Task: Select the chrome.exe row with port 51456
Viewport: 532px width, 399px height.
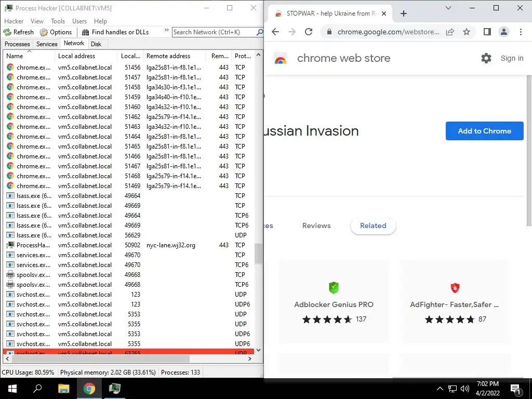Action: [x=129, y=68]
